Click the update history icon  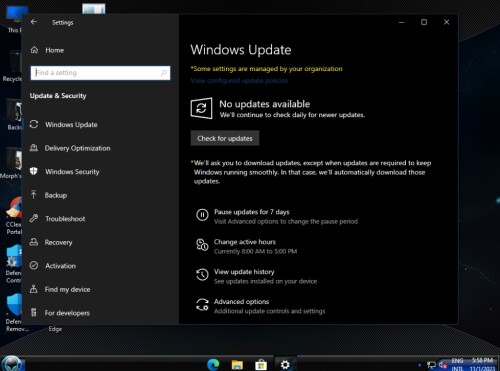click(202, 275)
